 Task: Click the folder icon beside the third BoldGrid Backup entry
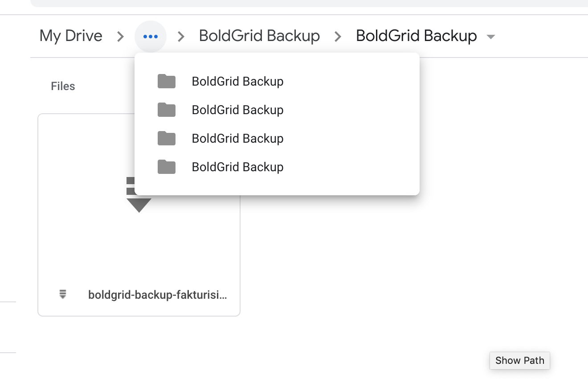click(x=167, y=138)
